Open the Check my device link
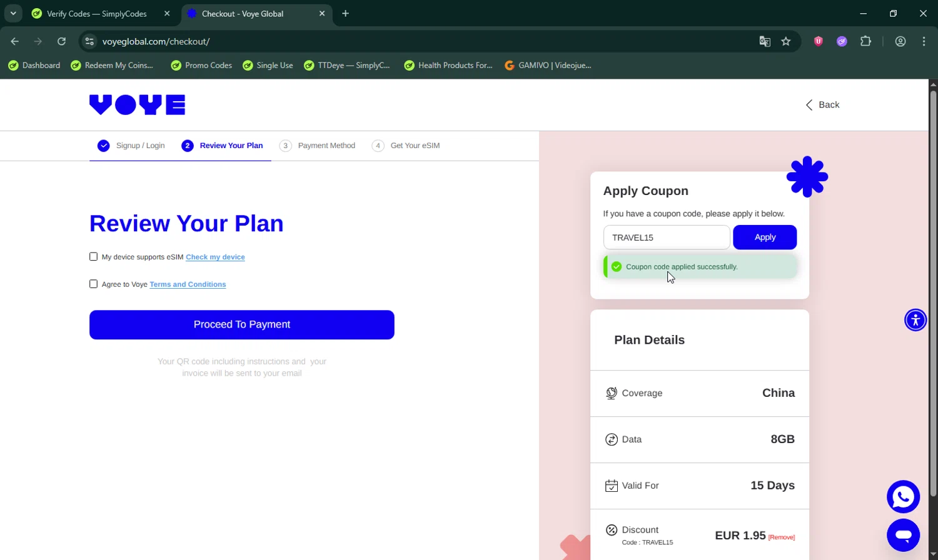The height and width of the screenshot is (560, 938). click(215, 257)
